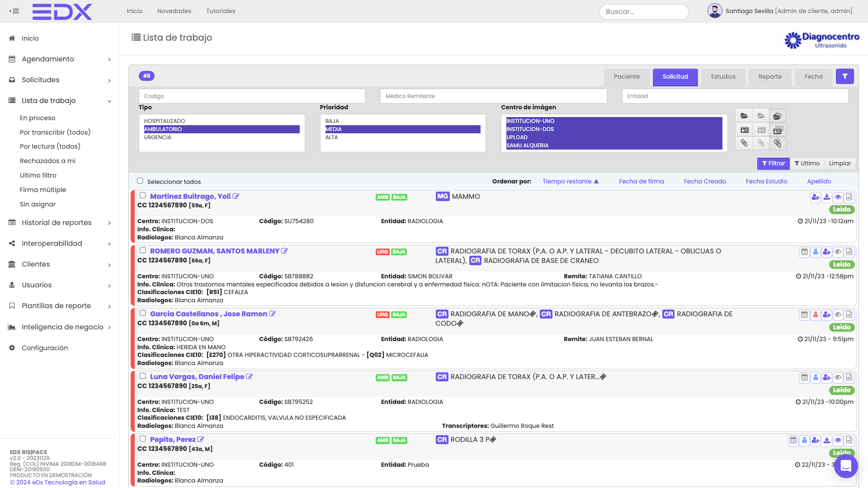The image size is (868, 488).
Task: Download study for Martinez Buitrago
Action: [x=827, y=197]
